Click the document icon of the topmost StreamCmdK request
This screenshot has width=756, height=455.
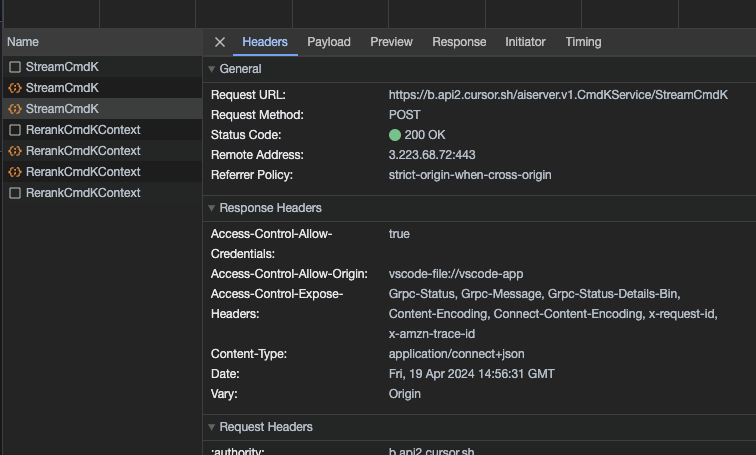click(x=15, y=67)
